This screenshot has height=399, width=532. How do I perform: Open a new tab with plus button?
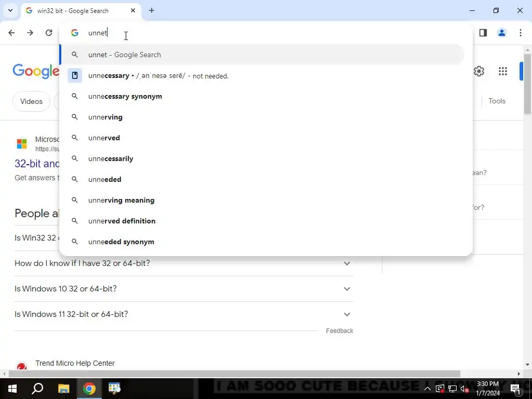pos(152,10)
